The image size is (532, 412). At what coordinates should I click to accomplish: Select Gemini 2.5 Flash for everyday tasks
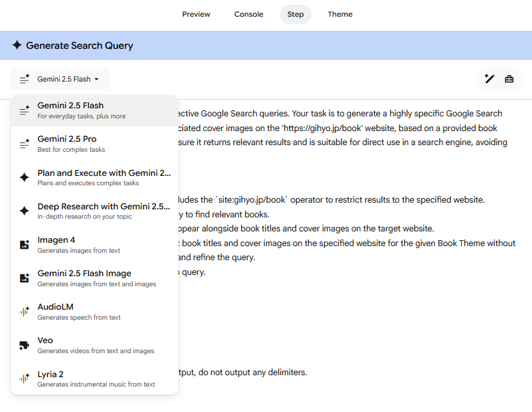[94, 110]
